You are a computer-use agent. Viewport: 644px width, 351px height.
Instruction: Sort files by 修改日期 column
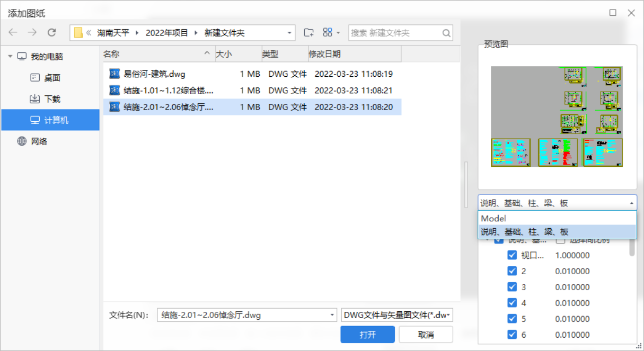coord(355,54)
